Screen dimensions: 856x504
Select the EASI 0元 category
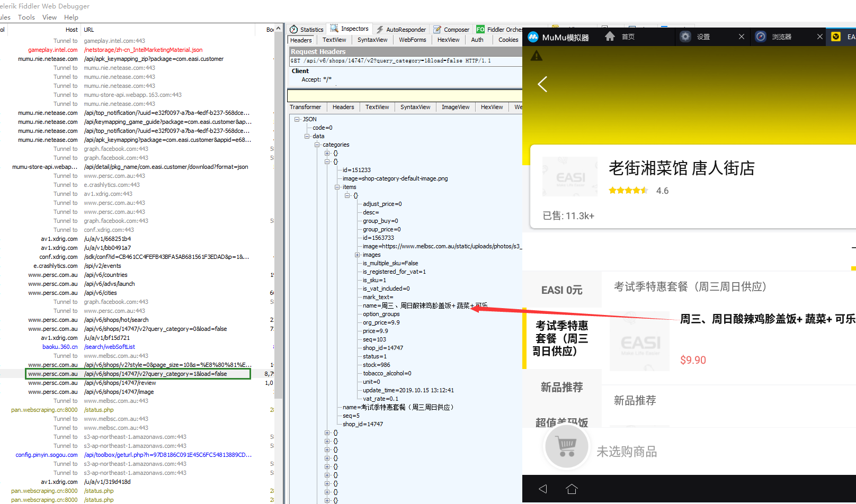[x=562, y=290]
